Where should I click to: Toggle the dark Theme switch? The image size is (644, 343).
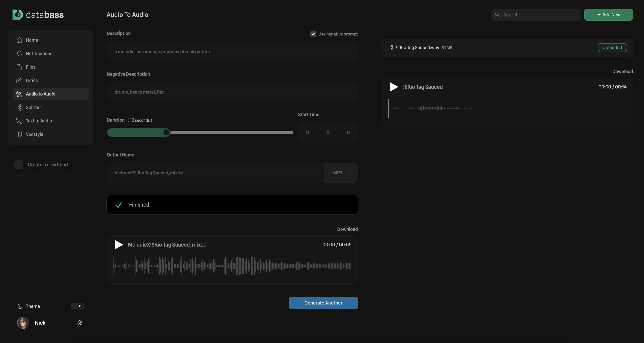click(x=78, y=306)
